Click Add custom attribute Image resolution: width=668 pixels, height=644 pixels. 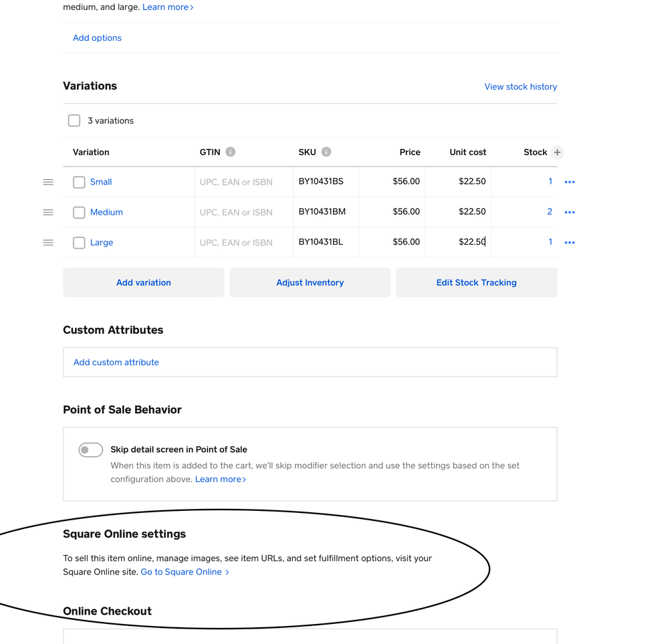coord(116,362)
